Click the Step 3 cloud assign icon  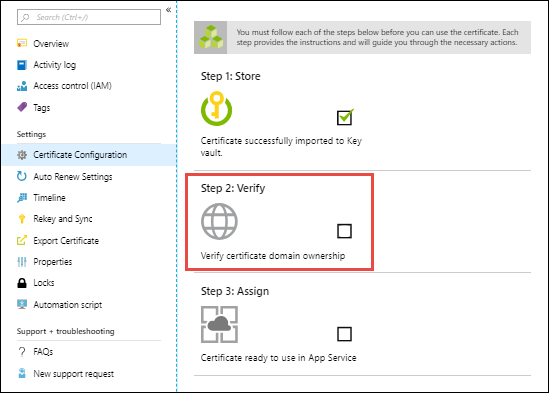(219, 324)
